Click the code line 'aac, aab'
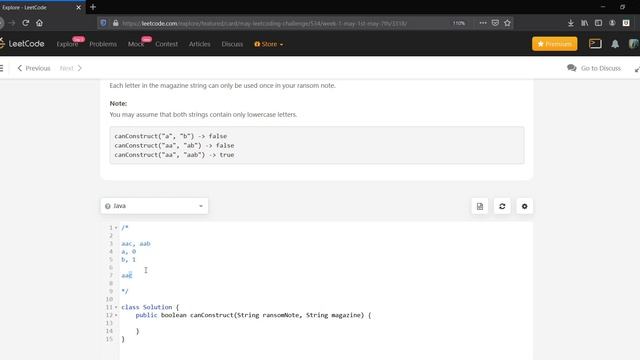The height and width of the screenshot is (360, 640). tap(136, 244)
